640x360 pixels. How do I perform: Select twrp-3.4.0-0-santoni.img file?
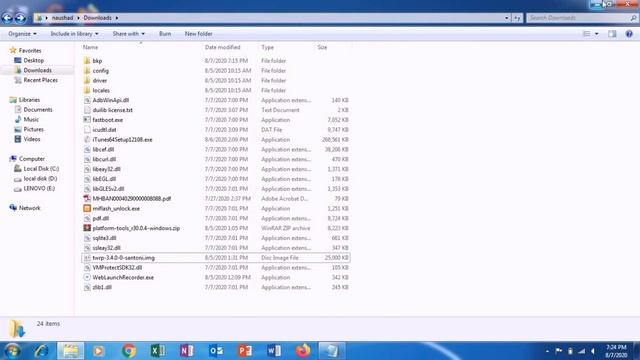(x=123, y=258)
